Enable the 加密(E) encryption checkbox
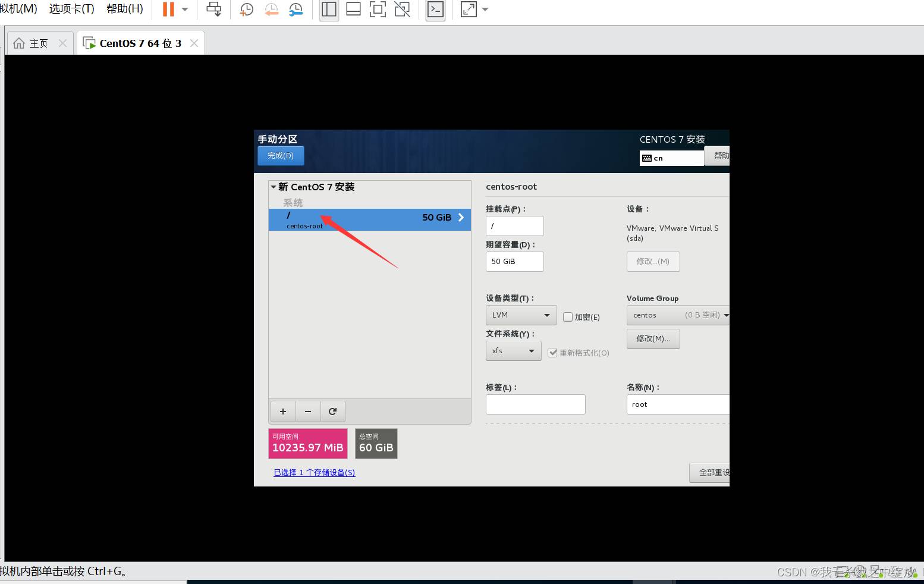 pos(568,317)
